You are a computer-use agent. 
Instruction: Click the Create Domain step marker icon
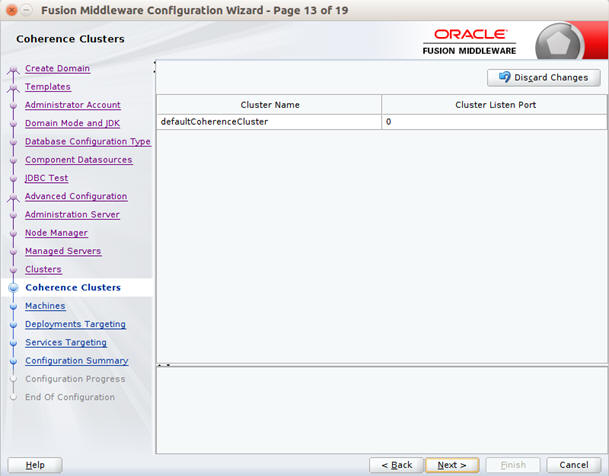pos(14,70)
